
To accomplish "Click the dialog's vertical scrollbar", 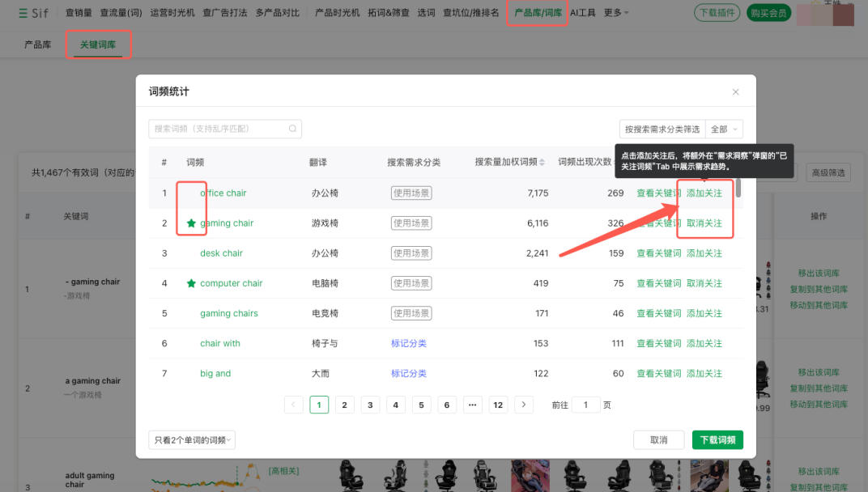I will [x=738, y=189].
